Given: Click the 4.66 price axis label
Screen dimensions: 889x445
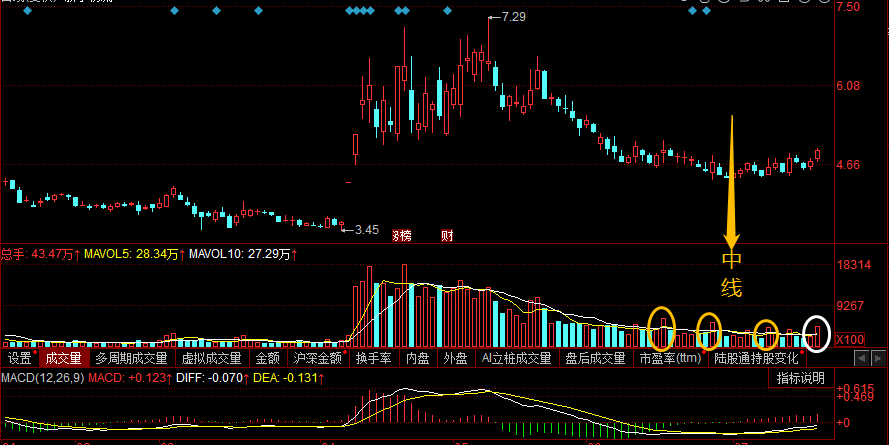Looking at the screenshot, I should pos(848,165).
